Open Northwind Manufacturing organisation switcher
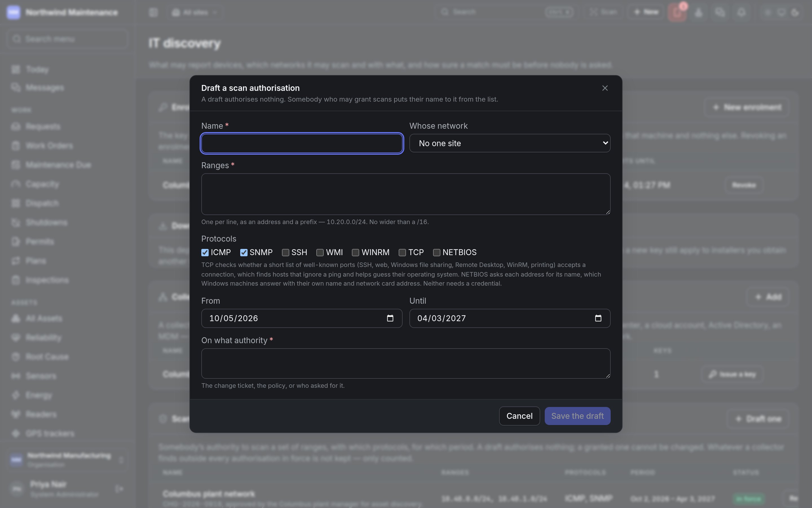812x508 pixels. click(67, 460)
